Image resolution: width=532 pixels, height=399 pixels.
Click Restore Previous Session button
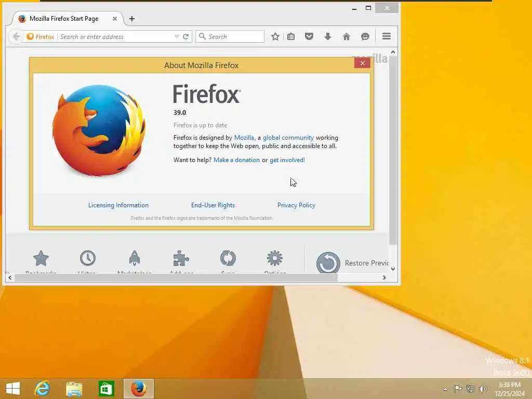coord(353,262)
